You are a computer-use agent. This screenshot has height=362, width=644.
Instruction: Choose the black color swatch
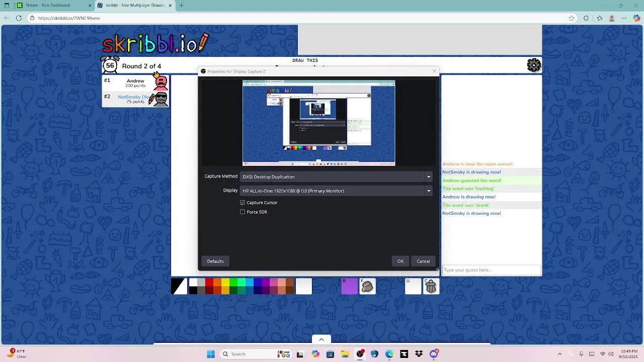(193, 291)
